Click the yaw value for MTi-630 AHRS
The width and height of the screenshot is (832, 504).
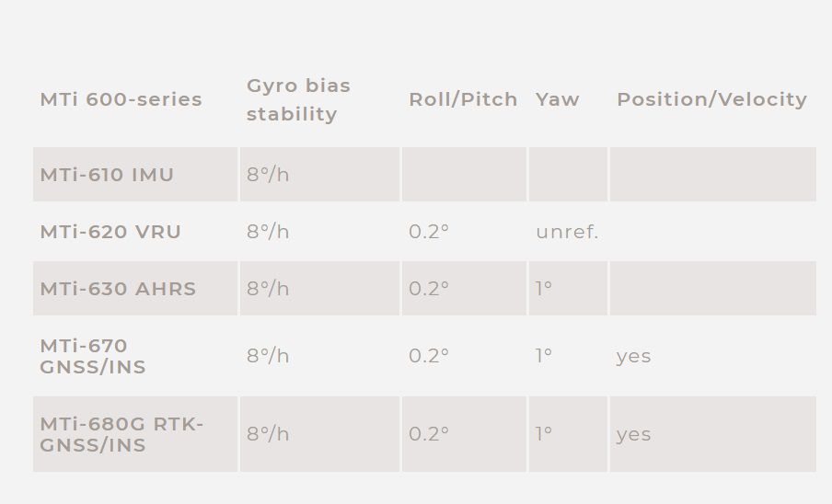coord(544,289)
